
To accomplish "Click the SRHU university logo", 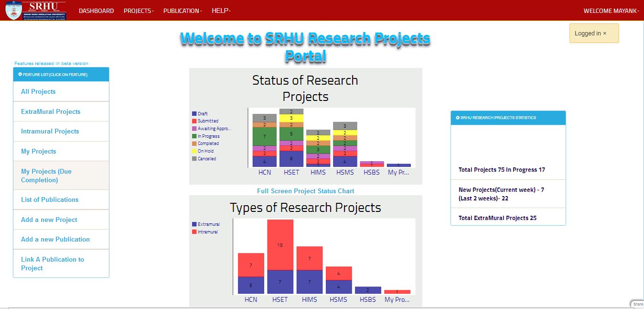I will pos(36,11).
